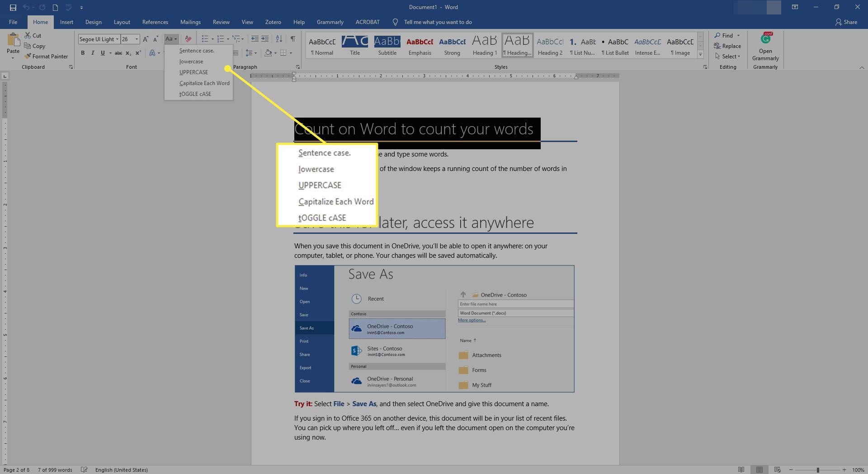Screen dimensions: 868x474
Task: Toggle Bold formatting
Action: point(83,53)
